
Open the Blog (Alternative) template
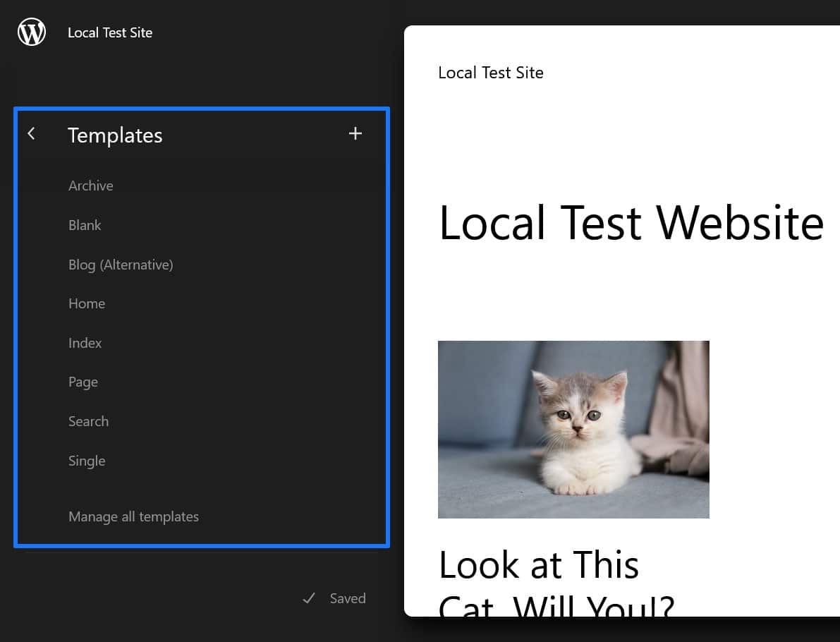[x=121, y=265]
